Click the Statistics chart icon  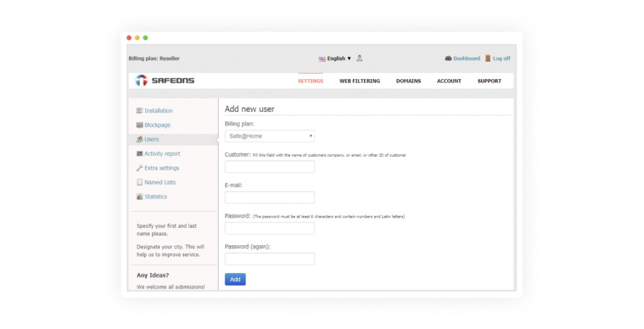[x=140, y=197]
